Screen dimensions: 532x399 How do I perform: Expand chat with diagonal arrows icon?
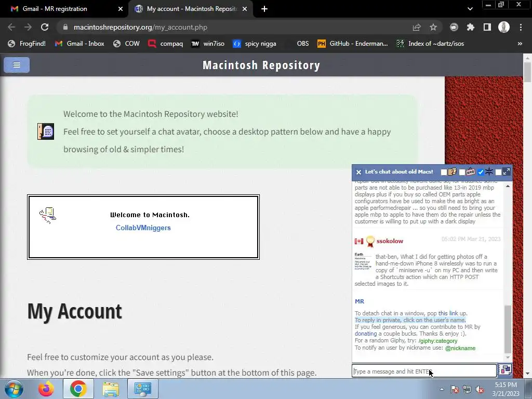pyautogui.click(x=507, y=171)
